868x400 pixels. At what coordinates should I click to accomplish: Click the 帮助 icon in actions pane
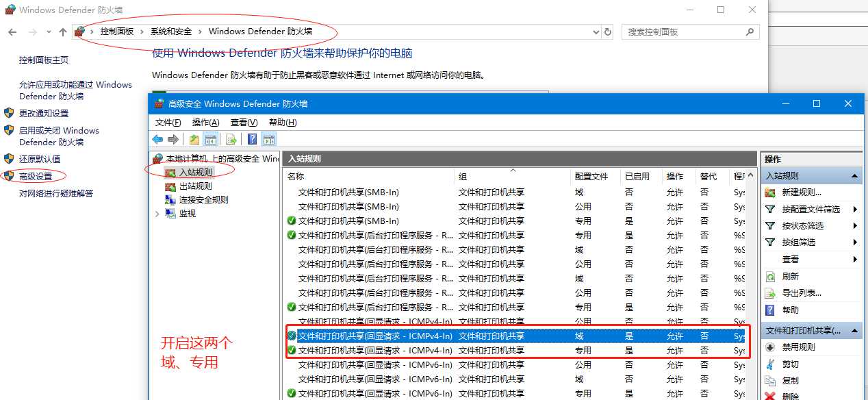(x=770, y=310)
